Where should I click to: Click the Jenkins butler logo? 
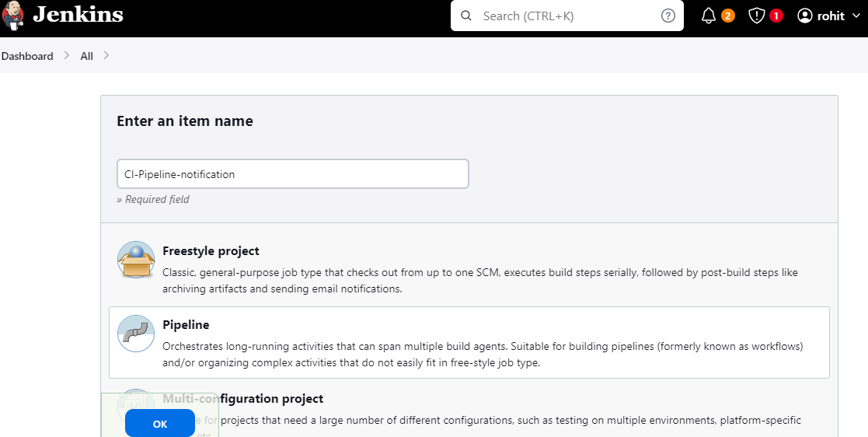pyautogui.click(x=13, y=16)
